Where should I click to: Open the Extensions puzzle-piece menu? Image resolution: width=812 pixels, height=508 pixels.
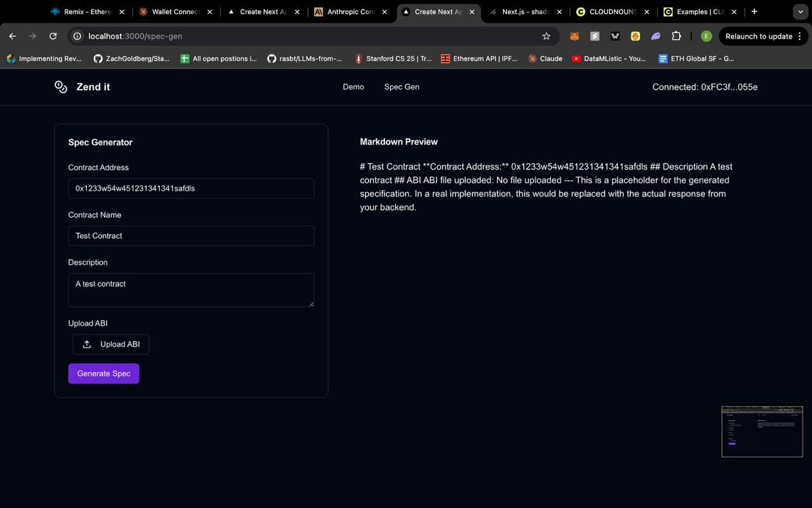(x=676, y=36)
